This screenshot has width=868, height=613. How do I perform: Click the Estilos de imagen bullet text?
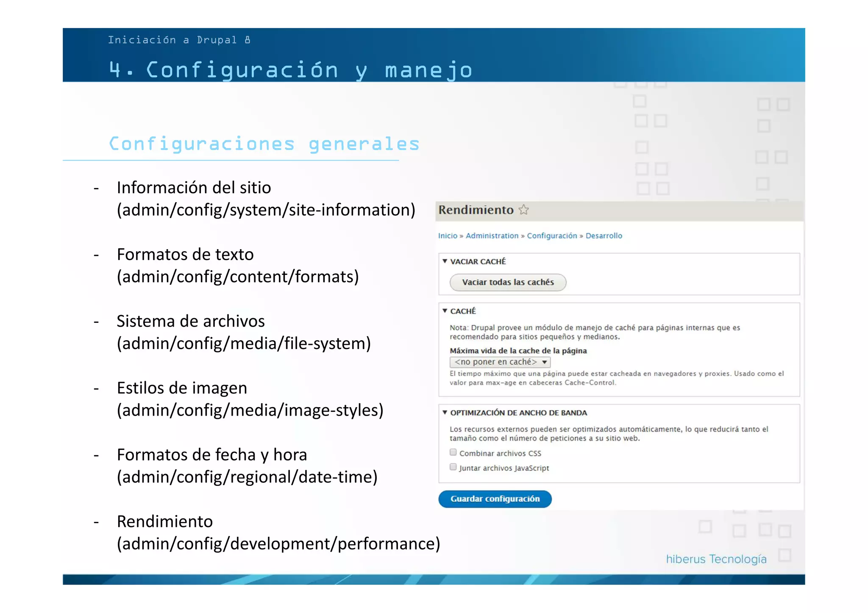(182, 388)
